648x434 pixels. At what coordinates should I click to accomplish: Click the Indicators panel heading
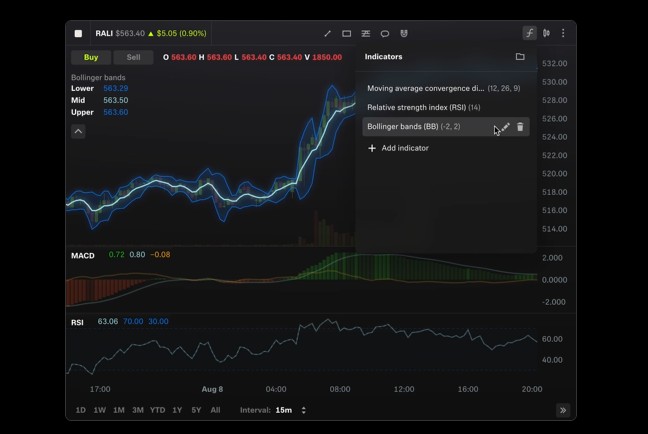[x=383, y=57]
